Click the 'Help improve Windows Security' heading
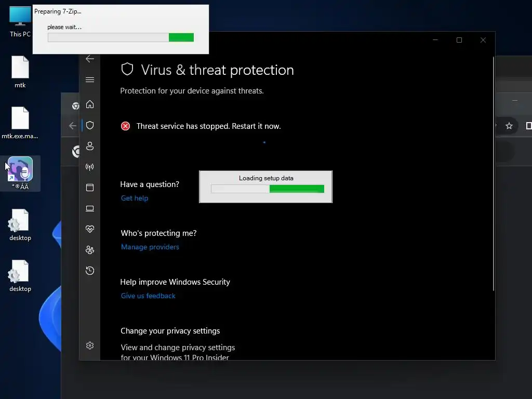The height and width of the screenshot is (399, 532). tap(175, 282)
